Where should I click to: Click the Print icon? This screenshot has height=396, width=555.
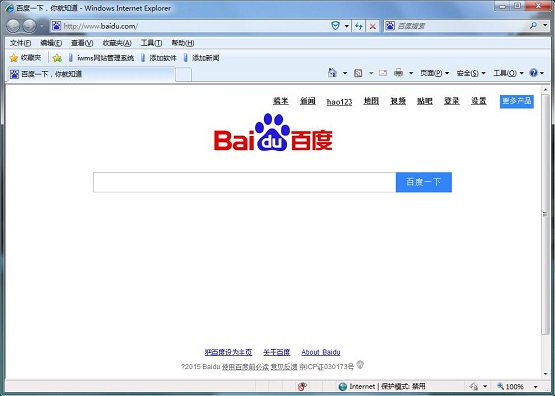399,73
